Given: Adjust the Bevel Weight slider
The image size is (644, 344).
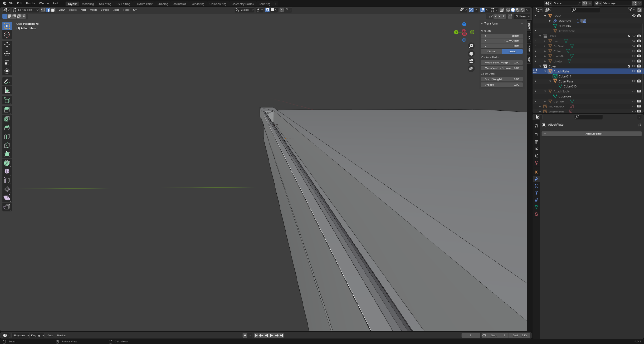Looking at the screenshot, I should click(x=502, y=79).
